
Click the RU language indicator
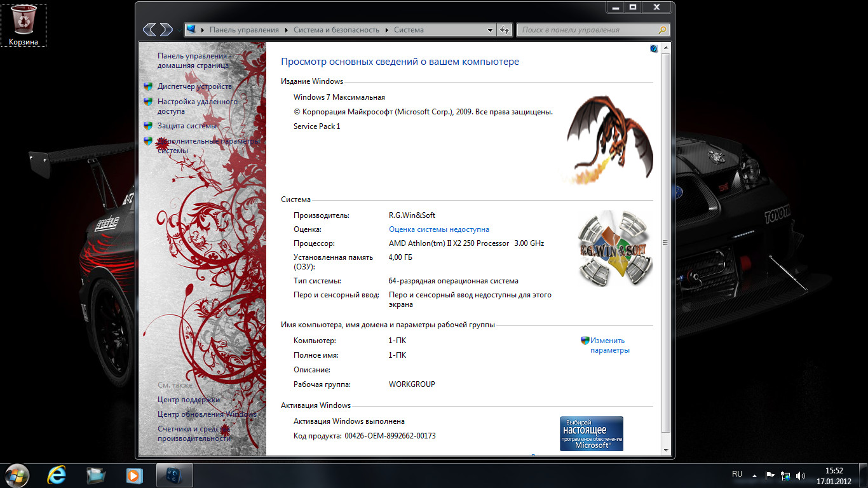pyautogui.click(x=737, y=474)
